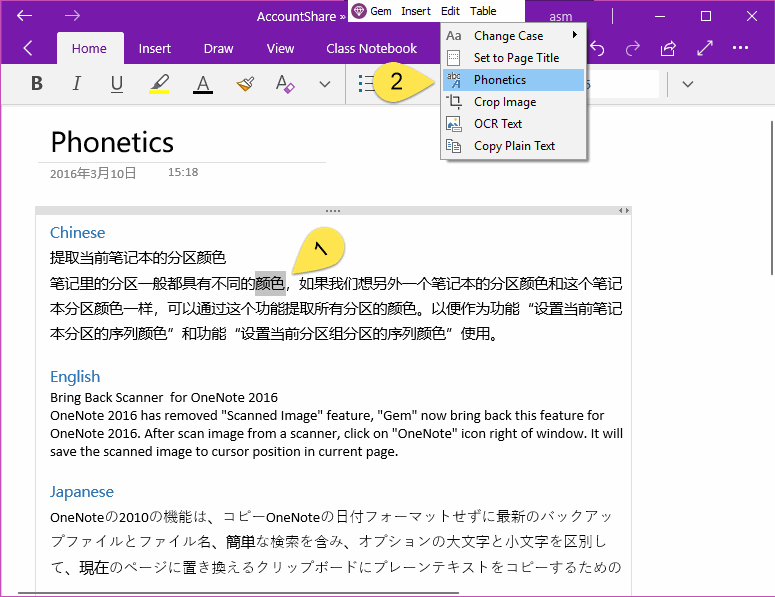
Task: Open the more options ellipsis menu
Action: 740,48
